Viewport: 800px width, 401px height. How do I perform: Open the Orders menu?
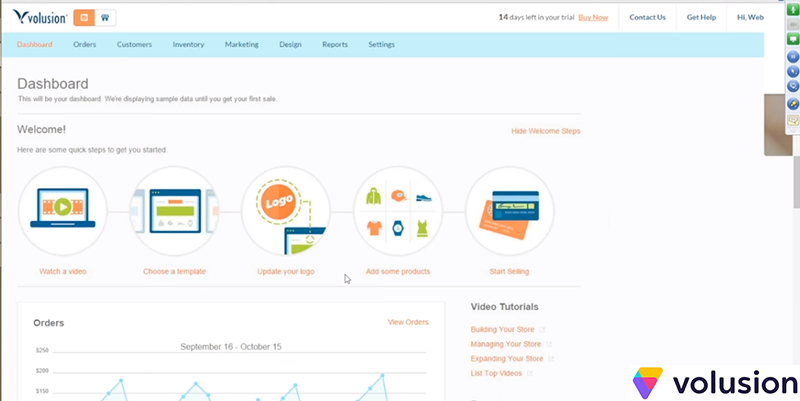coord(85,45)
